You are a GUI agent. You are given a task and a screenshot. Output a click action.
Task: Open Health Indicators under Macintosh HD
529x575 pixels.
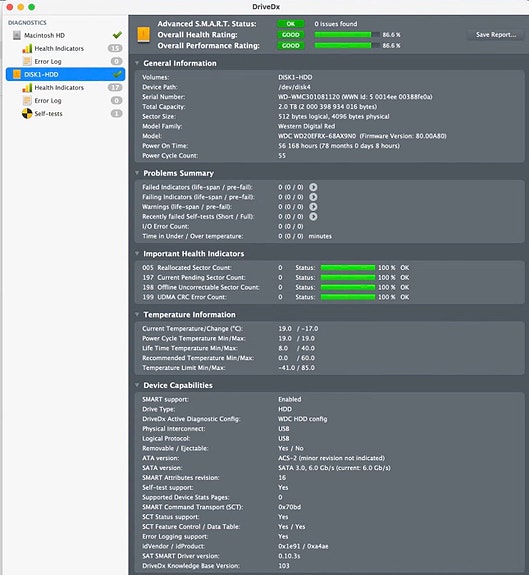(x=59, y=48)
